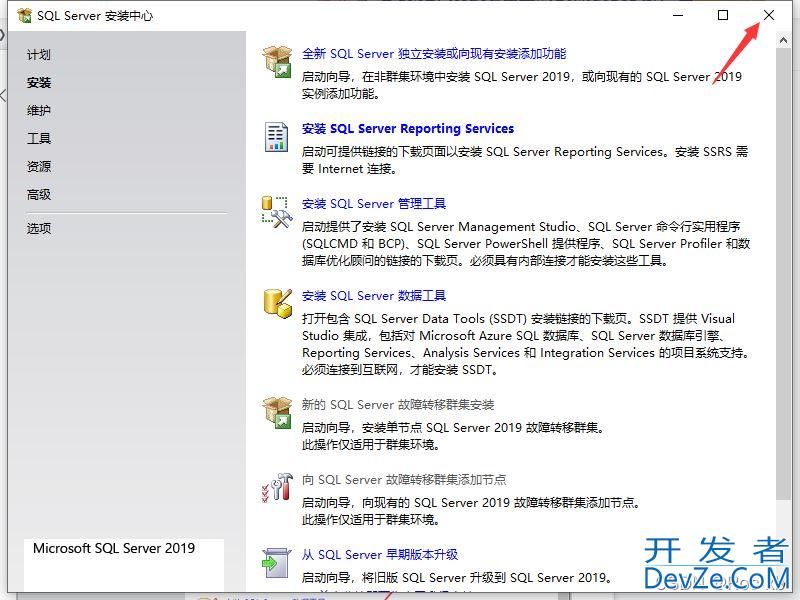Click text 此操作仅适用于群集环境 under 添加节点
The width and height of the screenshot is (800, 600).
click(x=370, y=520)
